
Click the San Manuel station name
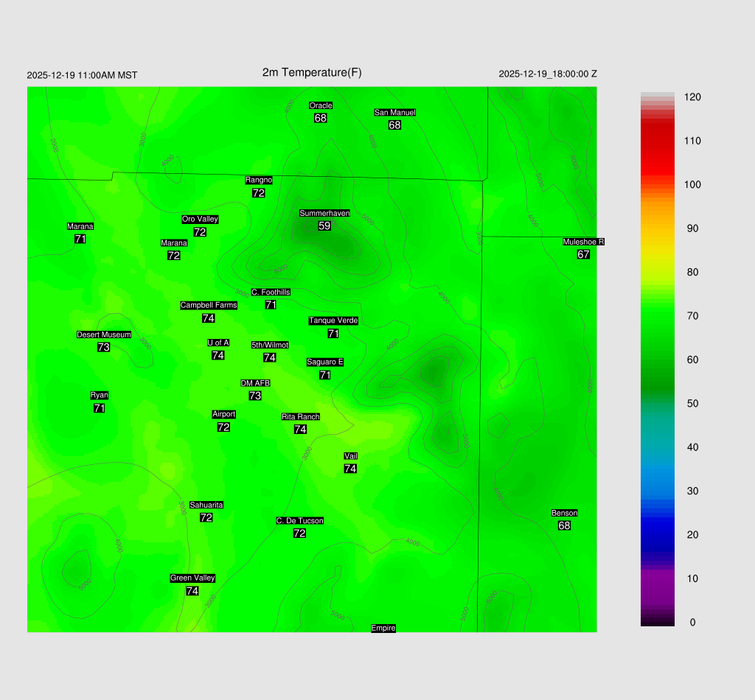[x=394, y=113]
